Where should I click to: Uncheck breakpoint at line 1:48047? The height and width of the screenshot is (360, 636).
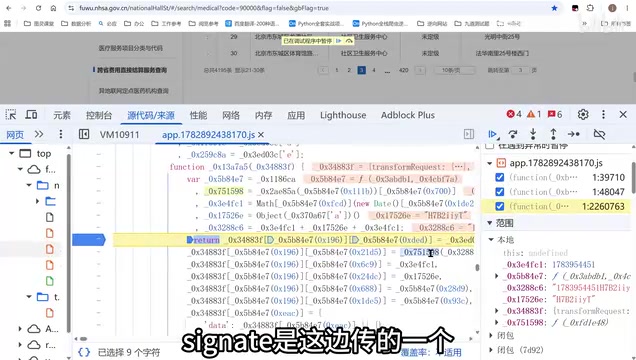(500, 192)
